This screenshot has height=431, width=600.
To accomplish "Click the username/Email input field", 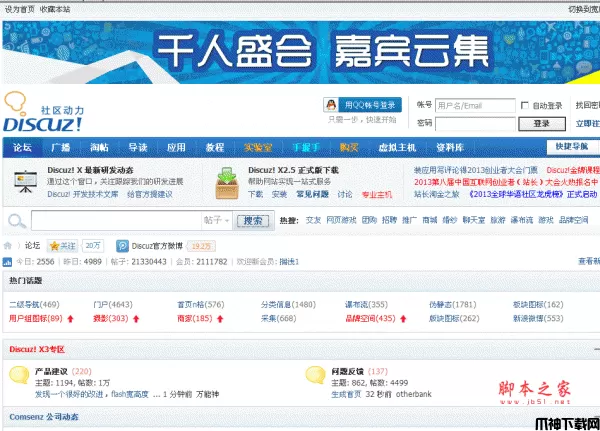I will click(474, 105).
